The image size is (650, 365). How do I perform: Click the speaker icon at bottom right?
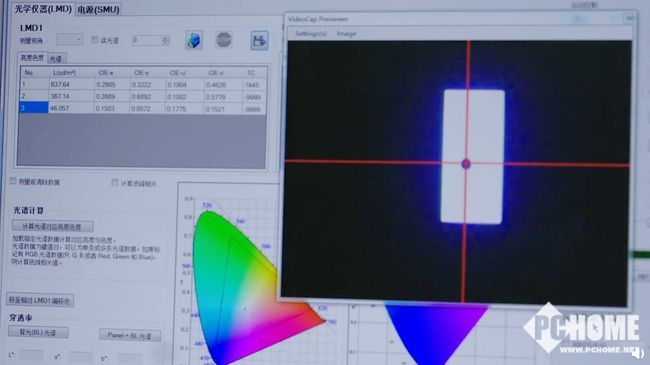coord(638,353)
